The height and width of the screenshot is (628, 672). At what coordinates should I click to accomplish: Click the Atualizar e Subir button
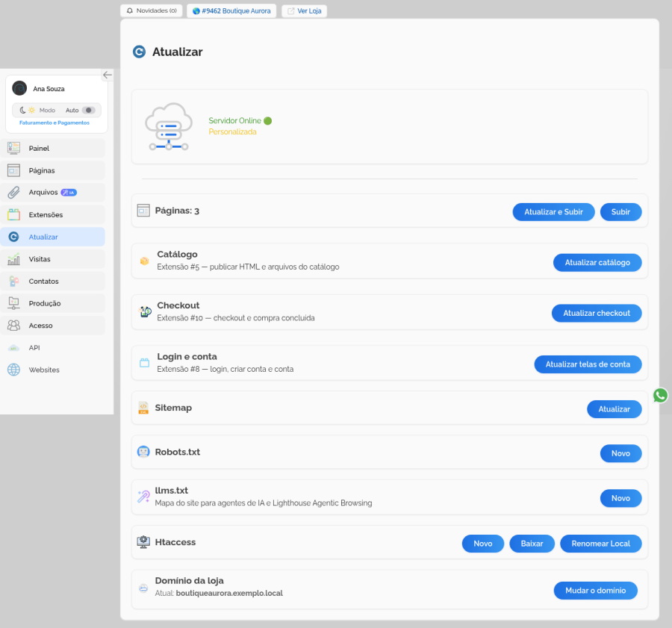[553, 212]
